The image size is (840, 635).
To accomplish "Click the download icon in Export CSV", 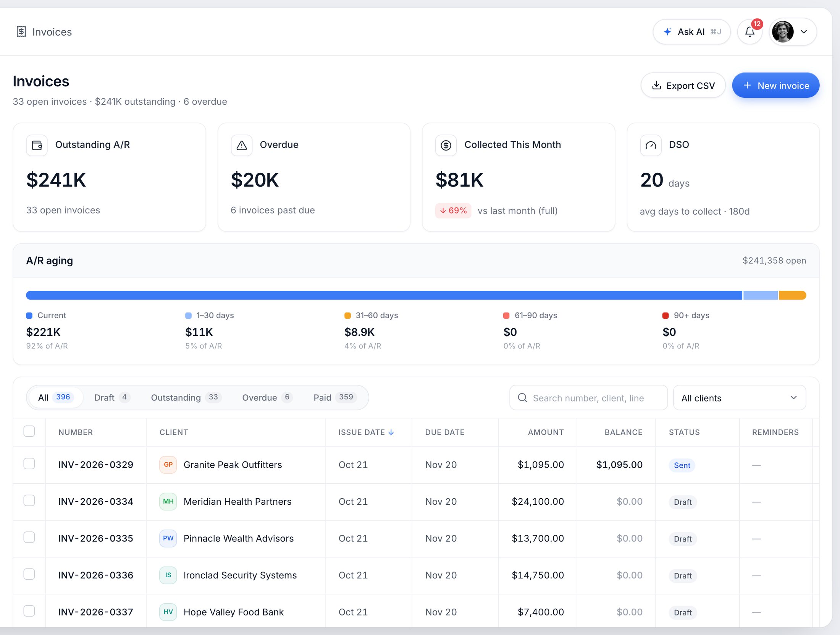I will click(x=656, y=85).
